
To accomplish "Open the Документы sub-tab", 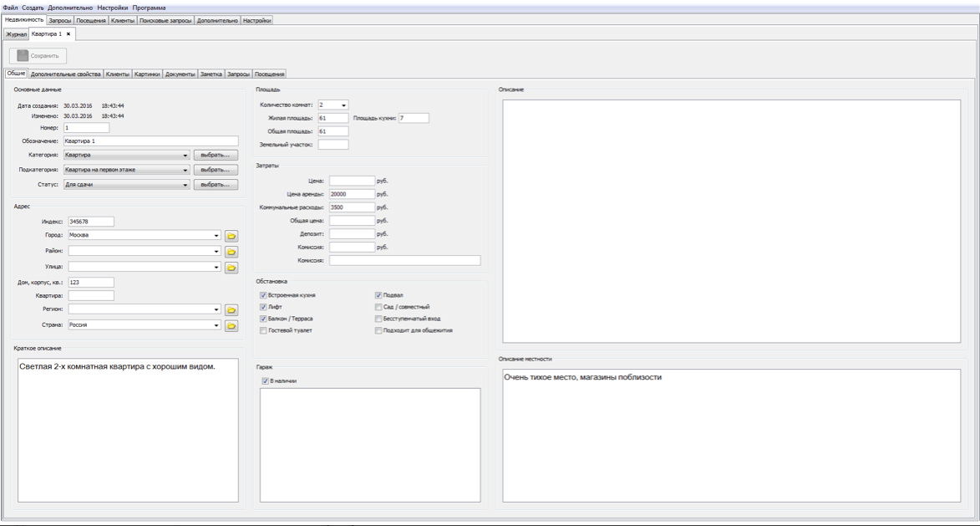I will [x=180, y=74].
